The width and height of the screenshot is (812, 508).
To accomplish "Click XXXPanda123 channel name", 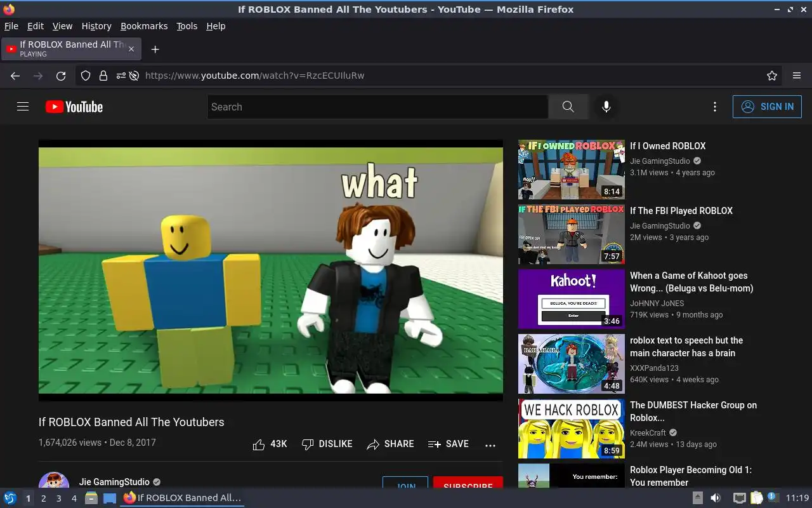I will [654, 368].
